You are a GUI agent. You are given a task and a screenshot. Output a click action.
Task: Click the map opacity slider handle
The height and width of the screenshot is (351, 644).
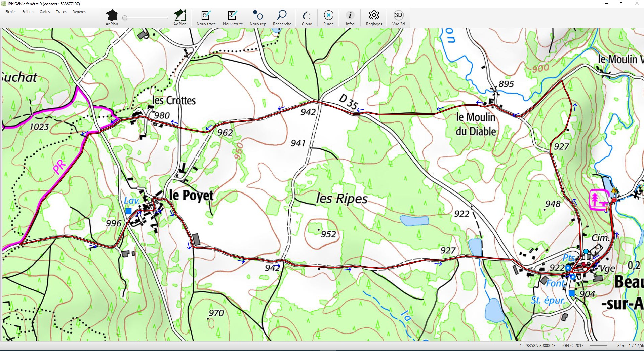tap(125, 18)
